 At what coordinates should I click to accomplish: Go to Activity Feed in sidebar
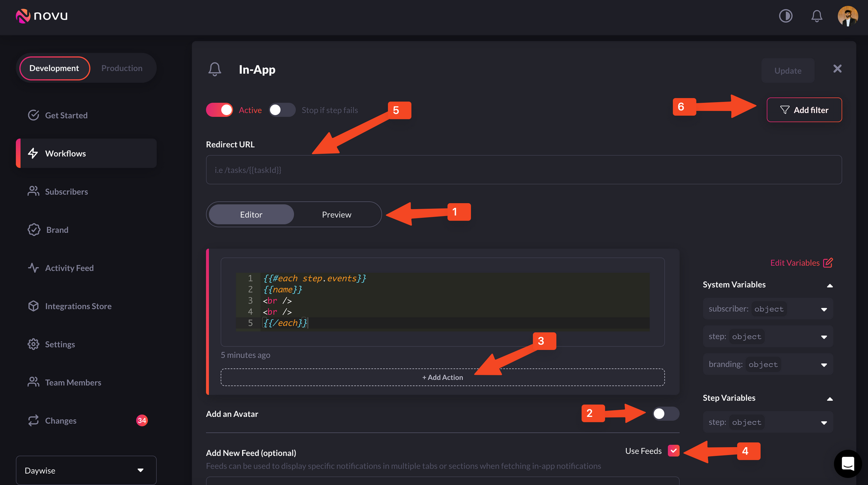point(69,268)
